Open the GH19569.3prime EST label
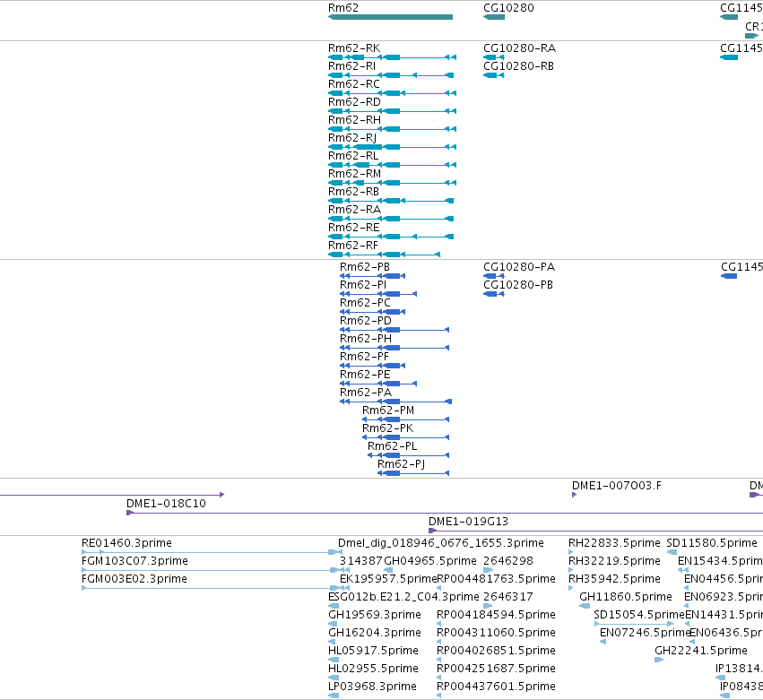 pos(374,615)
